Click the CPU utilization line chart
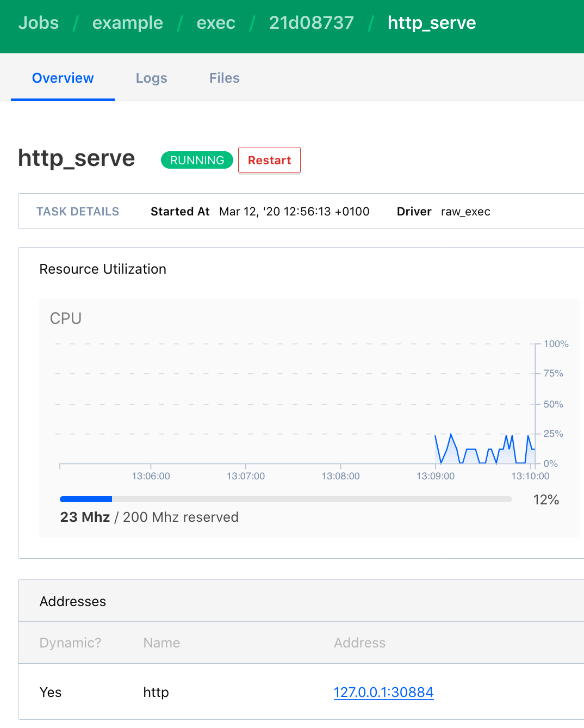This screenshot has height=728, width=584. [297, 403]
